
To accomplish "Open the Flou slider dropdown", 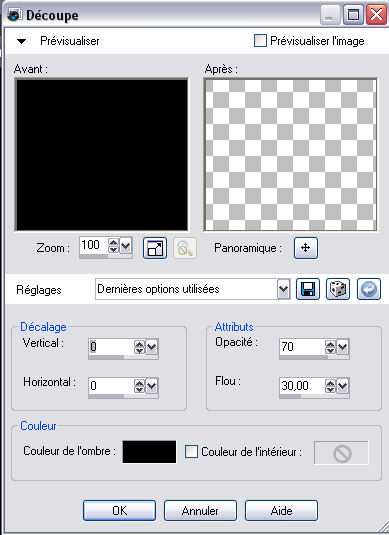I will [342, 386].
